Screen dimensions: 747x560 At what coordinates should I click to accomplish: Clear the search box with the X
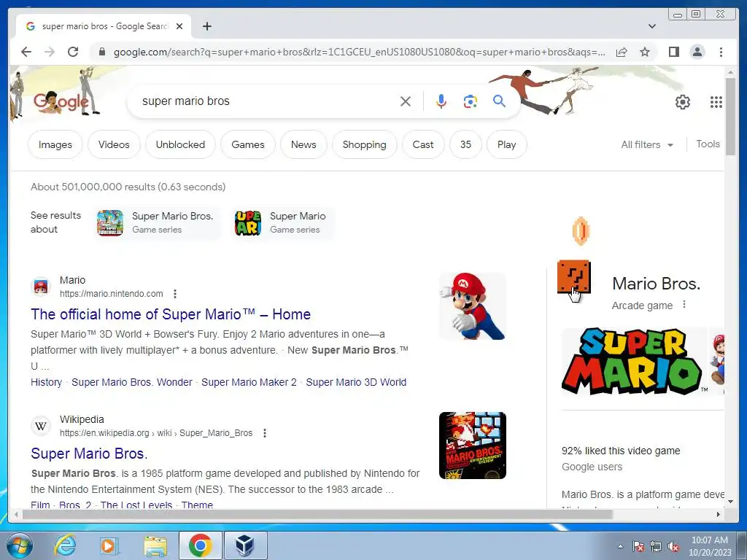tap(406, 101)
